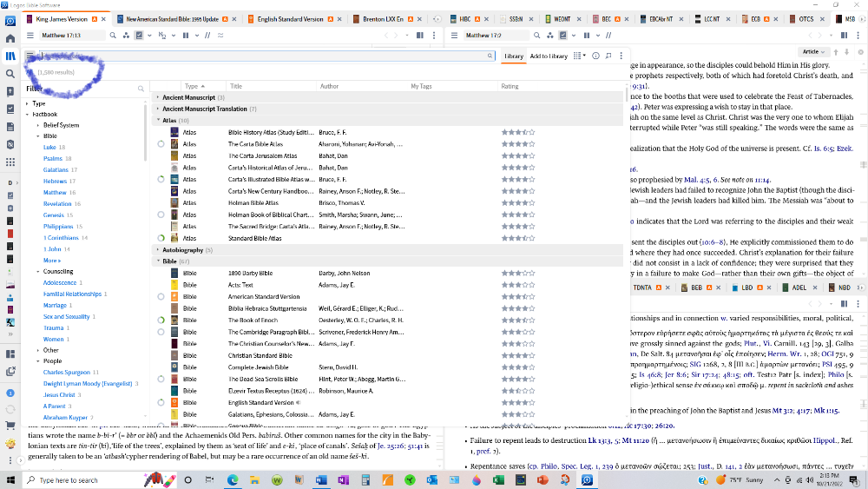The height and width of the screenshot is (489, 868).
Task: Toggle visual filters icon in KJV panel
Action: (x=139, y=36)
